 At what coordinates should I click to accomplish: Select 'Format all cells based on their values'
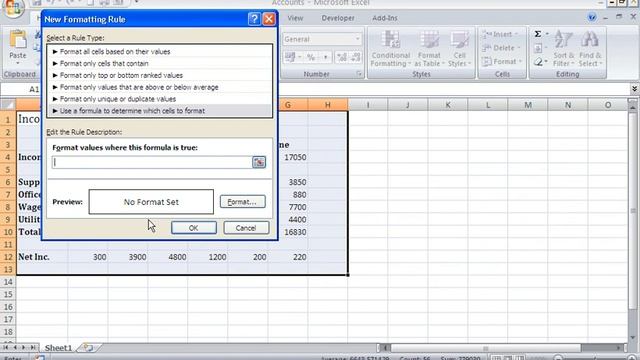pos(159,51)
